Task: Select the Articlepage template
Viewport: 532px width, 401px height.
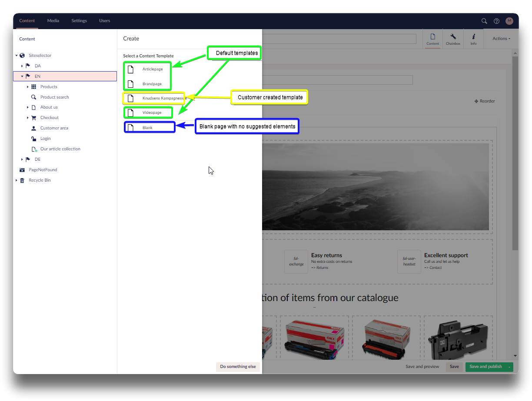Action: [x=152, y=69]
